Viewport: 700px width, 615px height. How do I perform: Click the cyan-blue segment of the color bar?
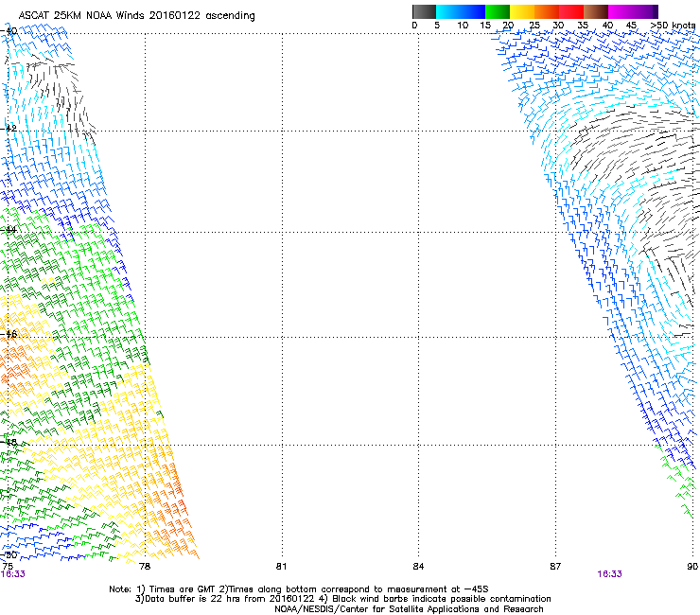tap(461, 11)
